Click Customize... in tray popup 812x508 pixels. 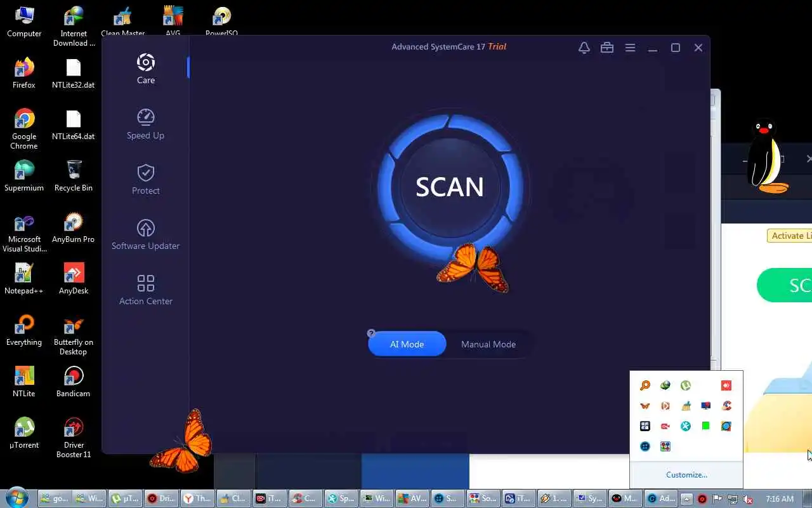686,475
